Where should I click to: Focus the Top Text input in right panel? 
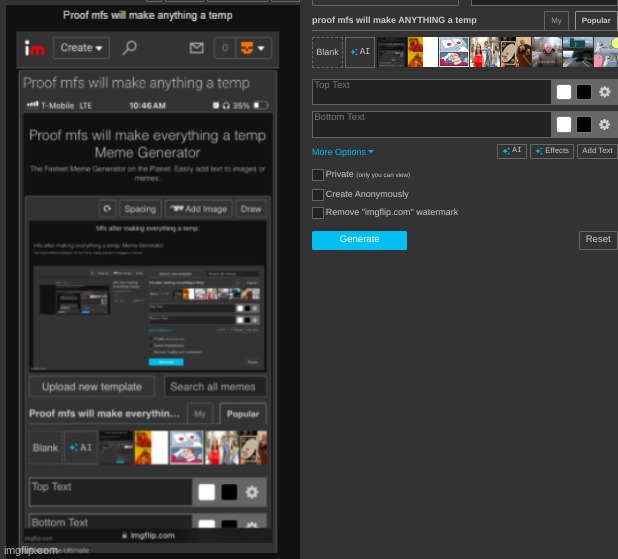[432, 92]
